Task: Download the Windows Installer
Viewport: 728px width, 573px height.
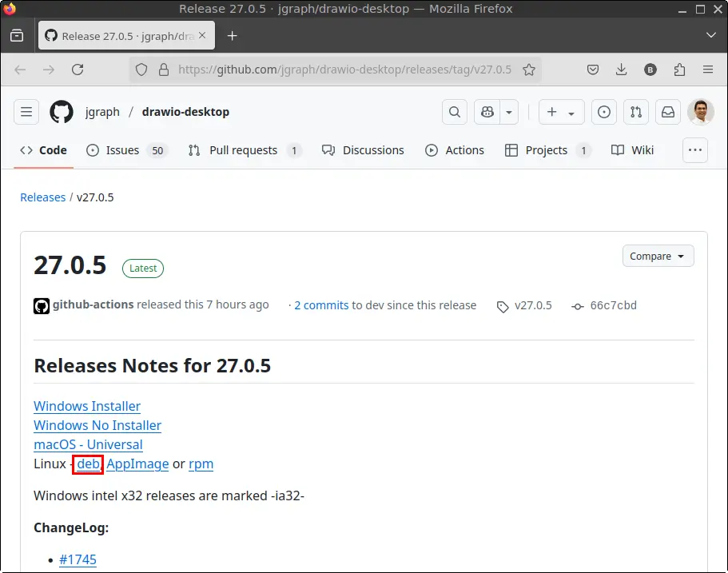Action: click(87, 406)
